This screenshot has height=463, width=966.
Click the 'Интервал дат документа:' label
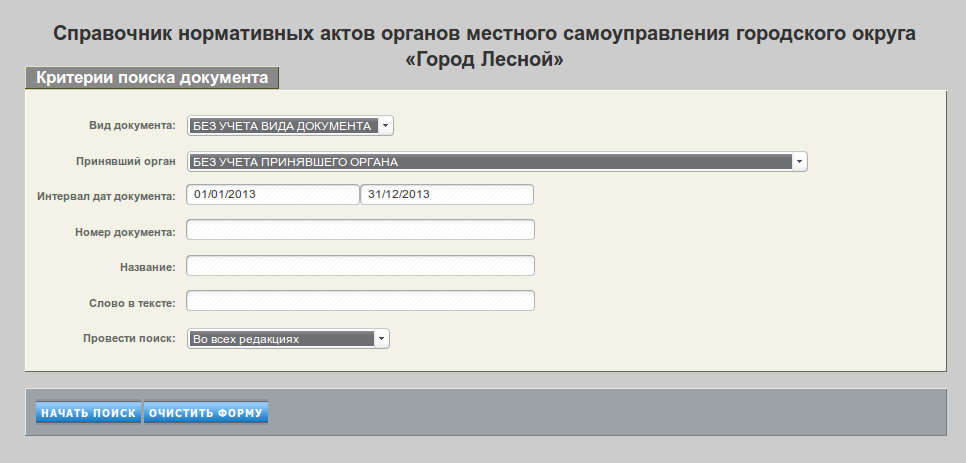pos(107,196)
